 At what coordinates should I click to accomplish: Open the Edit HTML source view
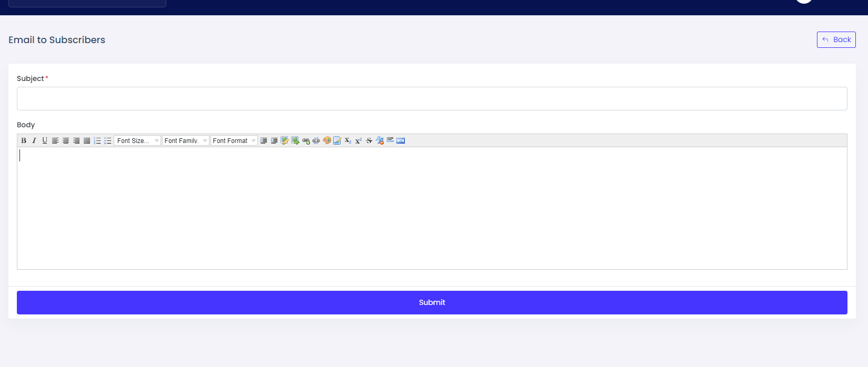click(401, 140)
